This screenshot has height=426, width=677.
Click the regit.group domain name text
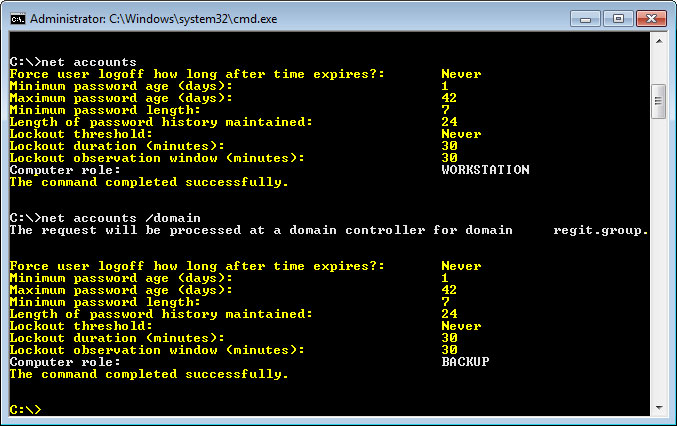[x=601, y=230]
